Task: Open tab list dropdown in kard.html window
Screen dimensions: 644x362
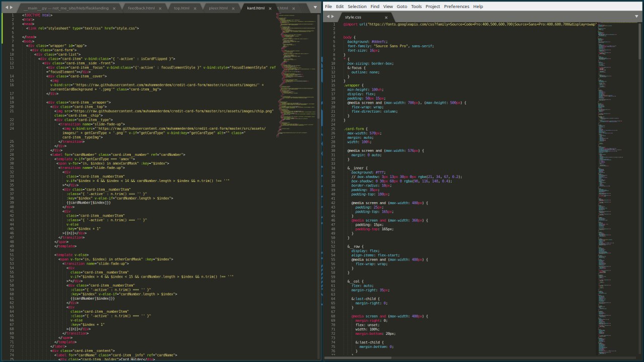Action: coord(315,8)
